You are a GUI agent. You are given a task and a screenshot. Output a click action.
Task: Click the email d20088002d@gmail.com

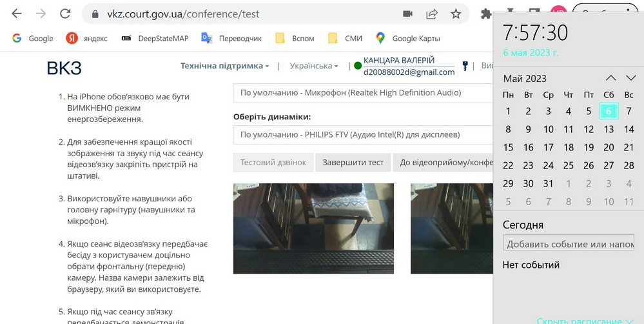click(x=409, y=72)
